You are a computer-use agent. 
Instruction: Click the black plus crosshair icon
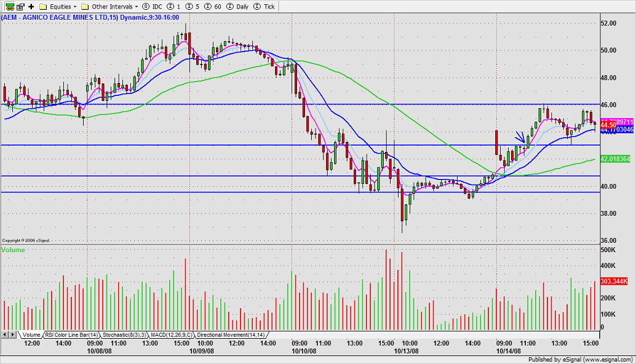click(x=31, y=7)
